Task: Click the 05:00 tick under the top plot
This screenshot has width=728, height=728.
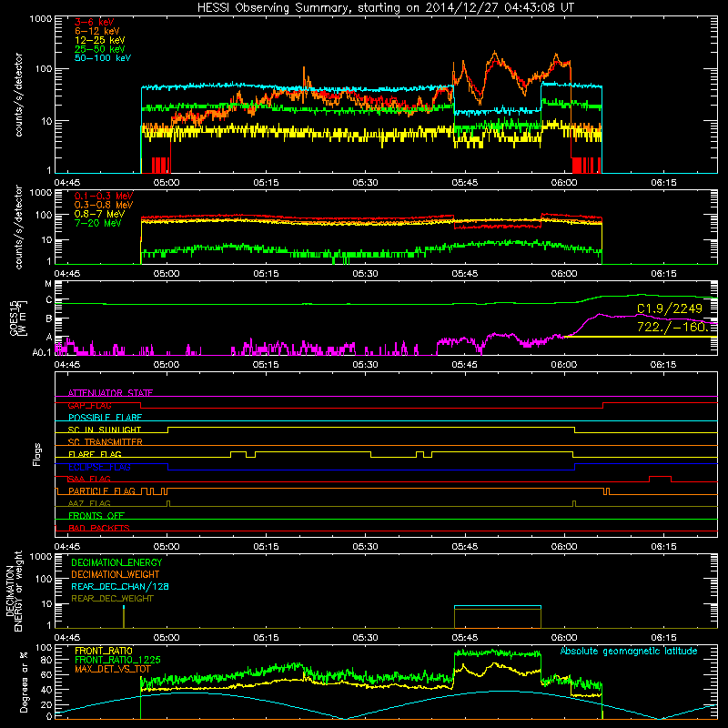Action: (167, 183)
